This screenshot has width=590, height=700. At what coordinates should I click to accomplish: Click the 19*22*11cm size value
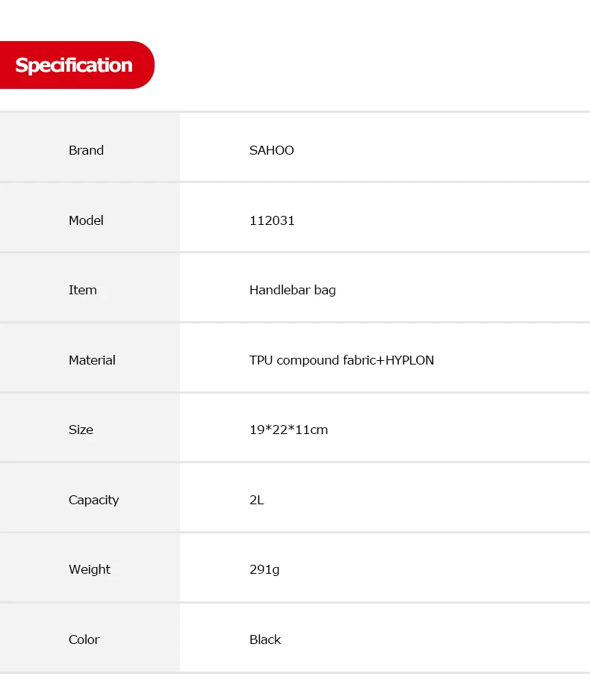click(288, 430)
